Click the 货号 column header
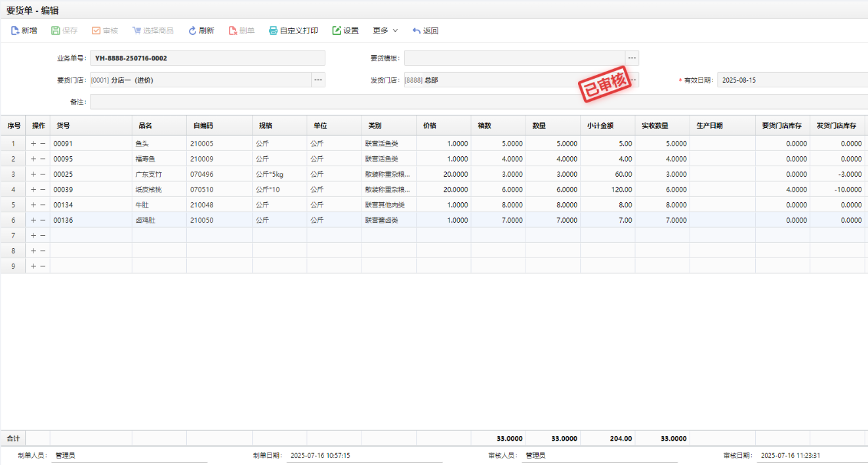The image size is (868, 465). pos(91,125)
